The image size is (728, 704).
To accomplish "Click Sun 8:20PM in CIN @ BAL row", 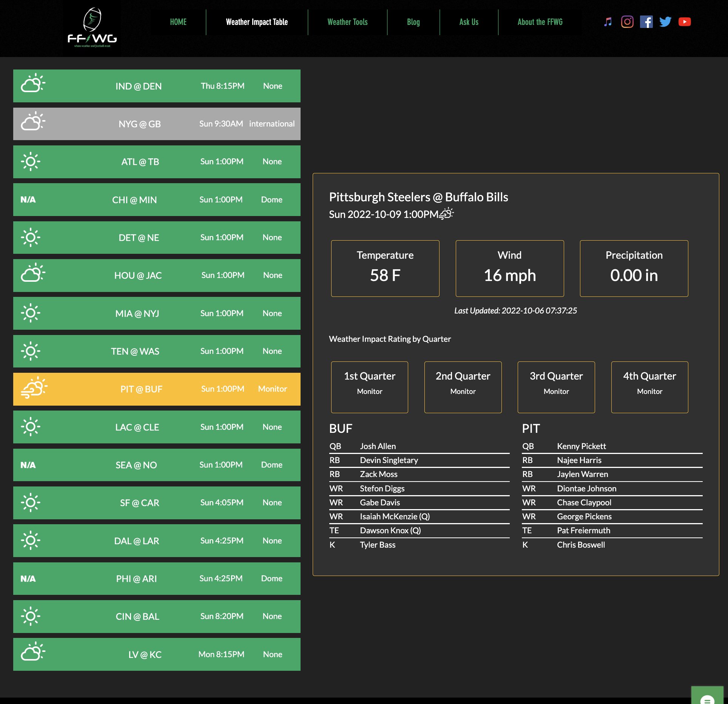I will [x=222, y=616].
